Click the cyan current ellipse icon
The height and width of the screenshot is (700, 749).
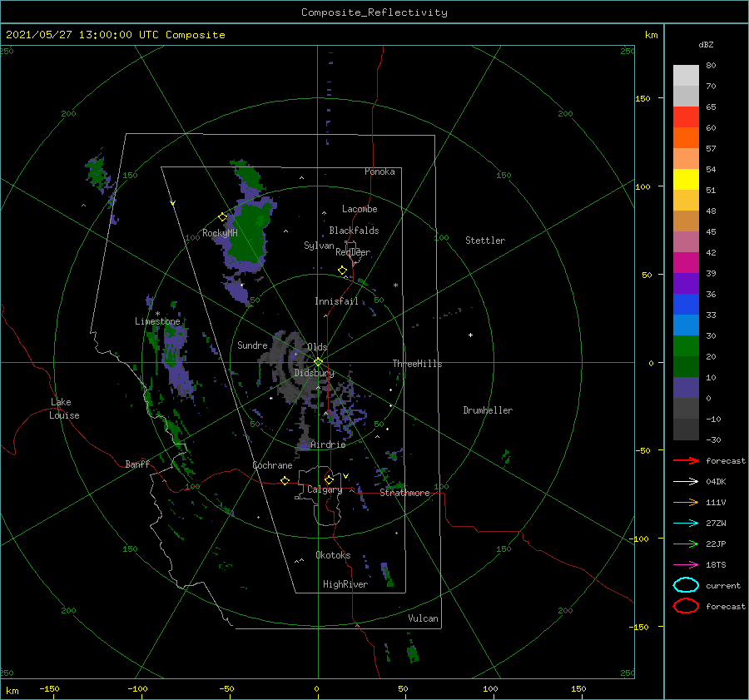point(686,585)
